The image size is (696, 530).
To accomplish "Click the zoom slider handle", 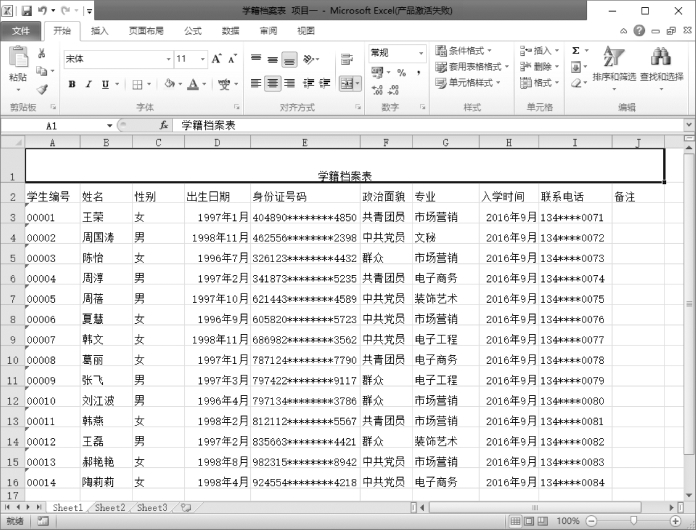I will 633,521.
